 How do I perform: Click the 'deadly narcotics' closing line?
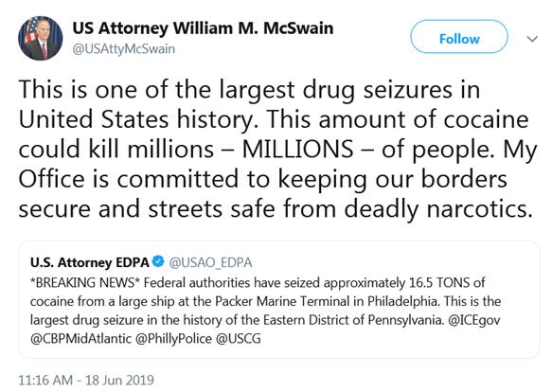[276, 208]
